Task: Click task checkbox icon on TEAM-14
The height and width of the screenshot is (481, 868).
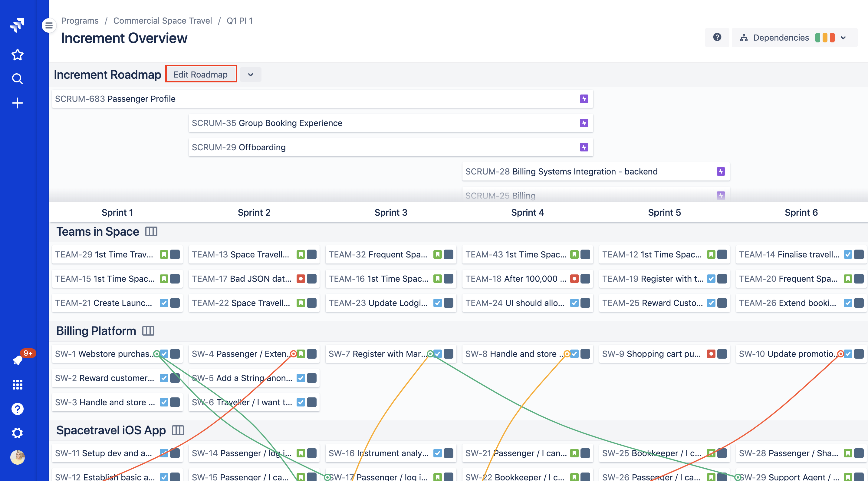Action: coord(848,254)
